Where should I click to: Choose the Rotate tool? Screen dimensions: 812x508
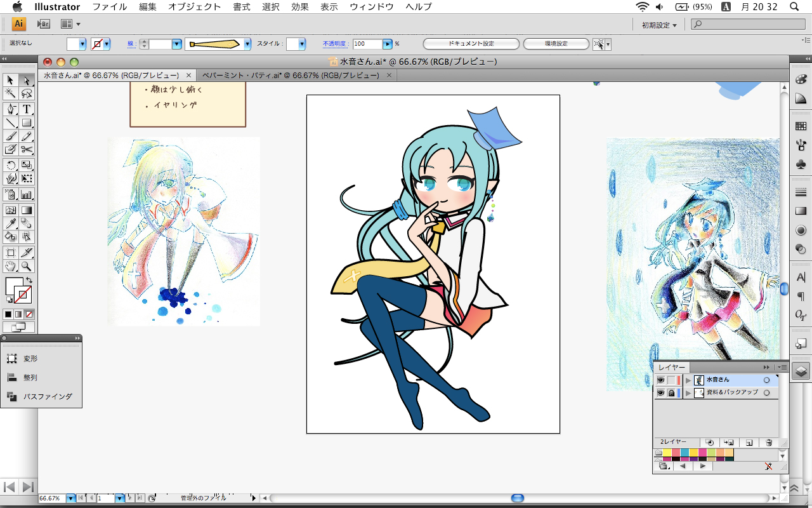(x=11, y=165)
